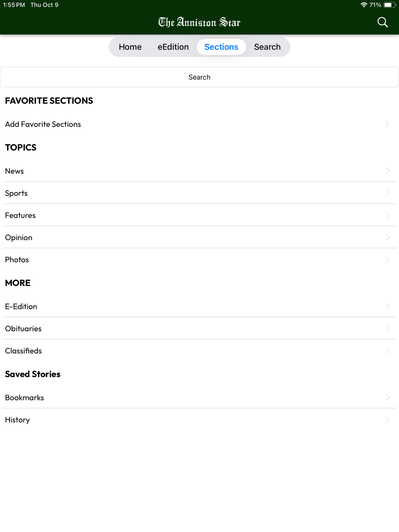Viewport: 399px width, 532px height.
Task: Tap the chevron next to Bookmarks
Action: (387, 398)
